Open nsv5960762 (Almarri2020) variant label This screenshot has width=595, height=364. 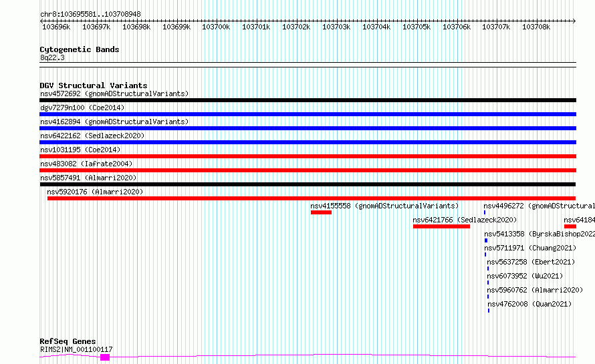(x=535, y=290)
